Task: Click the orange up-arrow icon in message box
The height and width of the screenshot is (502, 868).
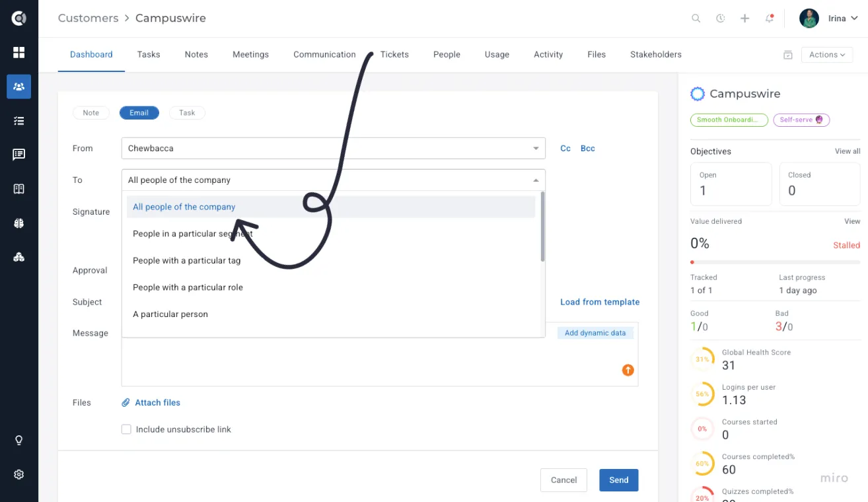Action: [x=628, y=370]
